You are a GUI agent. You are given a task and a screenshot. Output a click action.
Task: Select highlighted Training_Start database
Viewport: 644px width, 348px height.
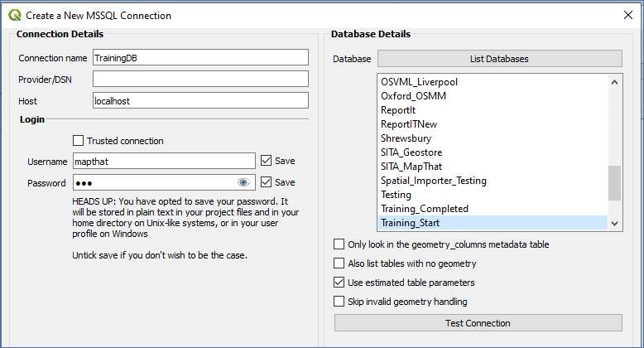pyautogui.click(x=492, y=223)
